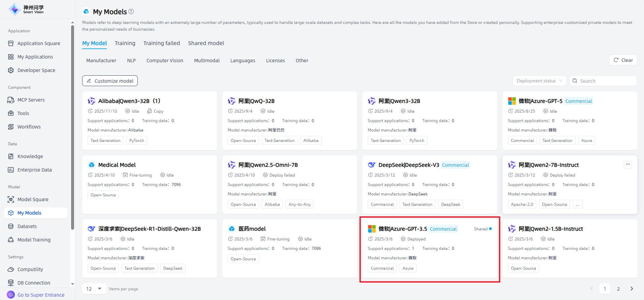Click the sidebar scroll down arrow
Image resolution: width=644 pixels, height=300 pixels.
pos(72,284)
